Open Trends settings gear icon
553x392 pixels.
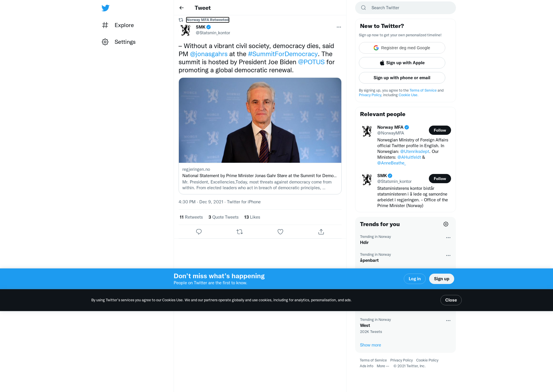pyautogui.click(x=446, y=224)
